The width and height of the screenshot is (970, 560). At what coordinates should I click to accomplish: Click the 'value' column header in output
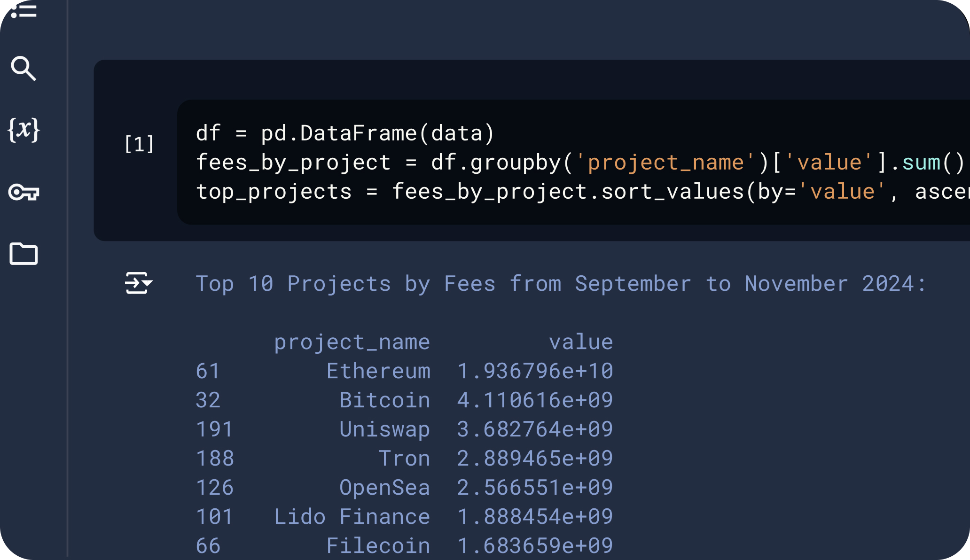581,342
